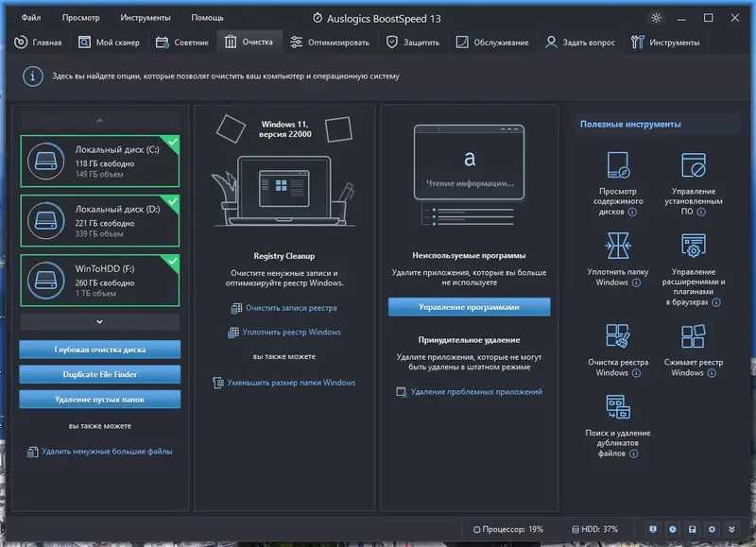Image resolution: width=756 pixels, height=547 pixels.
Task: Click the Процессор 19% status indicator
Action: click(x=508, y=529)
